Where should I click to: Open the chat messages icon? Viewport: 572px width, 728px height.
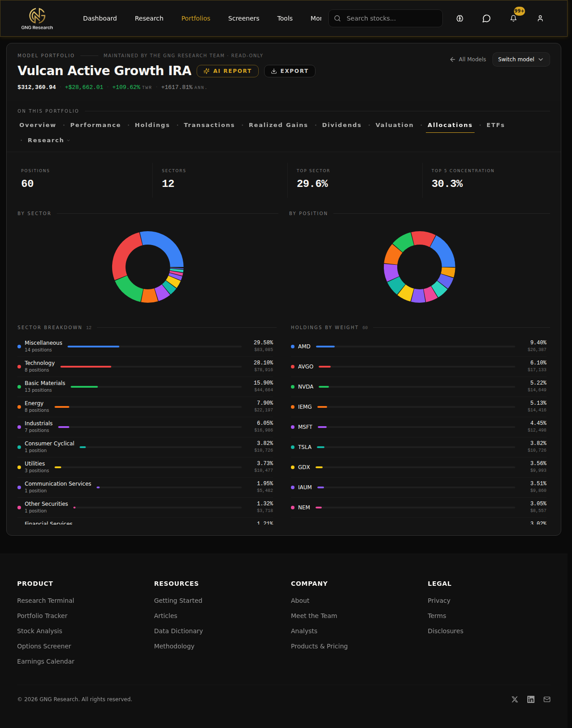487,18
